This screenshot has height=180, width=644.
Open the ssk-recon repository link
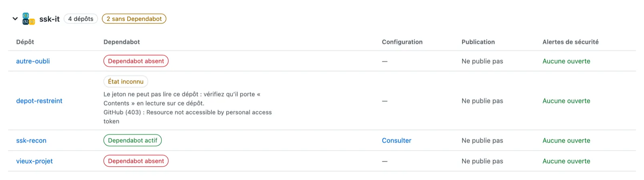31,141
